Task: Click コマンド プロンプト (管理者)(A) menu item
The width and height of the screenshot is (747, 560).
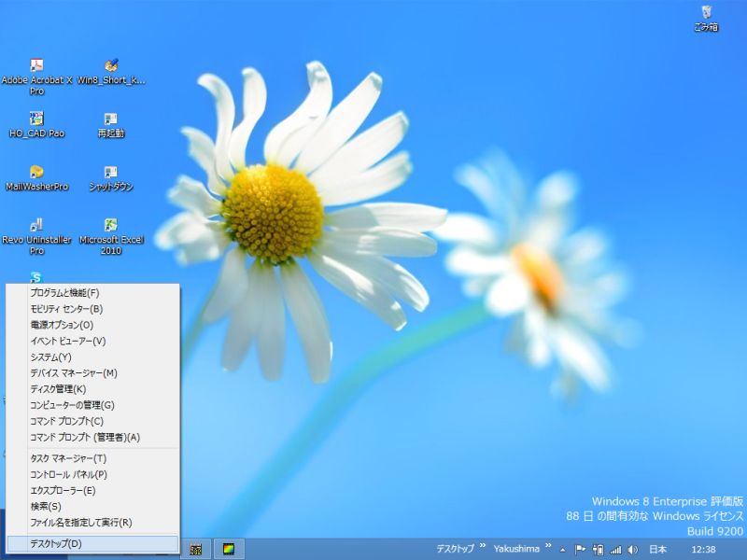Action: tap(84, 437)
